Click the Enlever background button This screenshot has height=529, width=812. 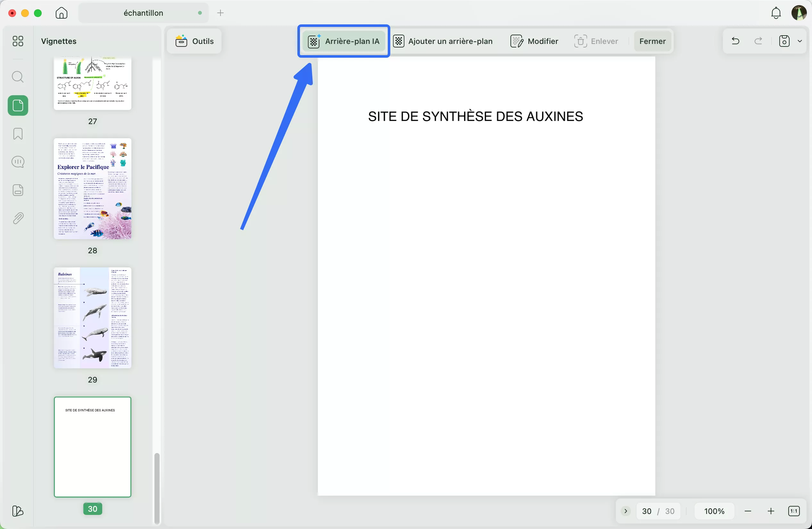(x=596, y=41)
